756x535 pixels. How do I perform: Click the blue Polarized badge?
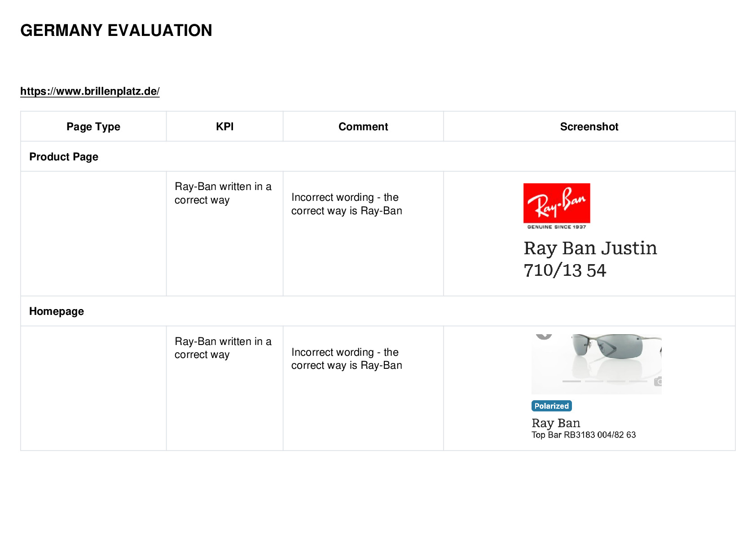[x=552, y=406]
